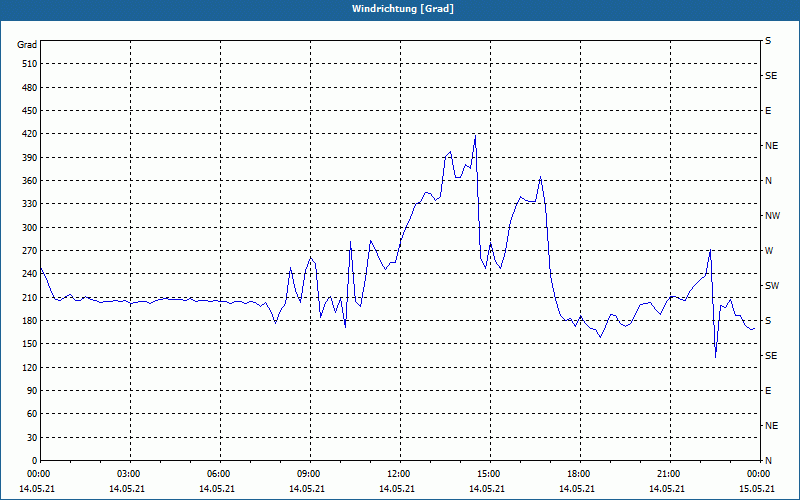Select the 390 y-axis value
Screen dimensions: 800x500
pyautogui.click(x=29, y=158)
